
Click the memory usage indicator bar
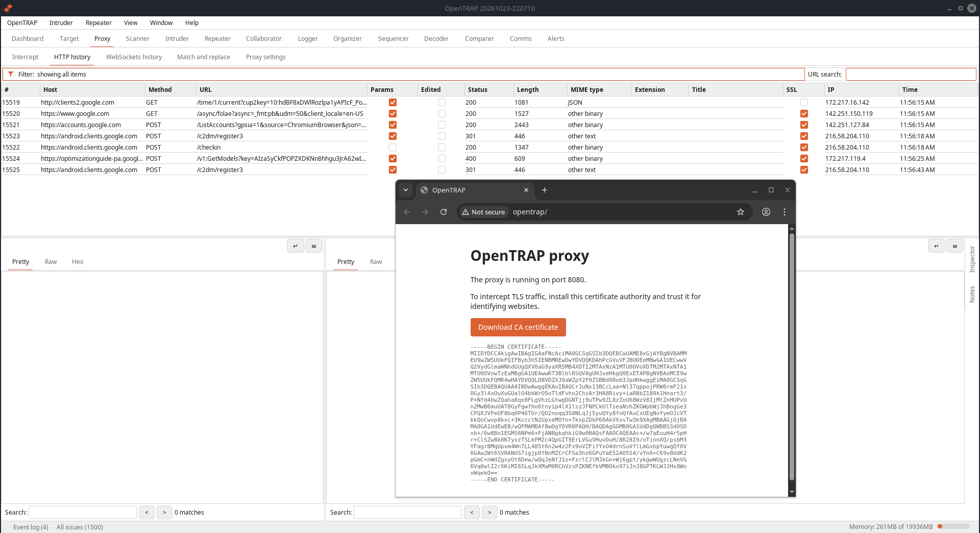(x=954, y=526)
